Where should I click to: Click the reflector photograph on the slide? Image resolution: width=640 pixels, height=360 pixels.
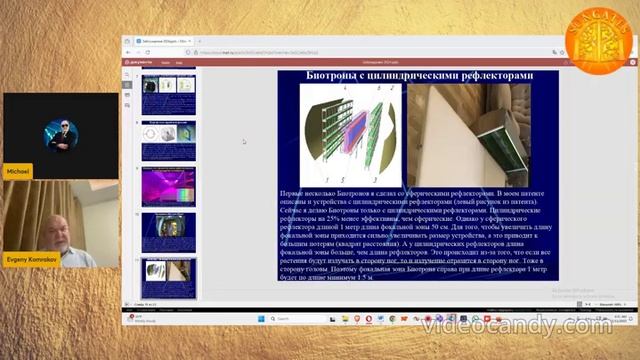tap(469, 135)
